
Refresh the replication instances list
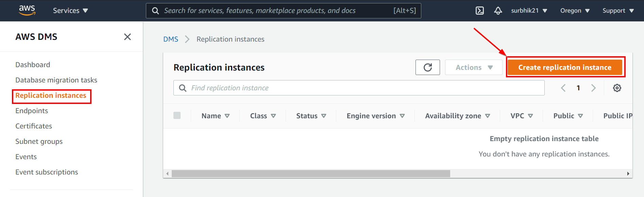[x=428, y=67]
